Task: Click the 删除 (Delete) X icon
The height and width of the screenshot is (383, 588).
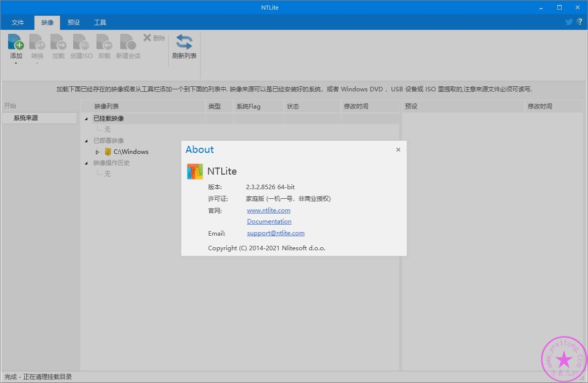Action: (x=147, y=37)
